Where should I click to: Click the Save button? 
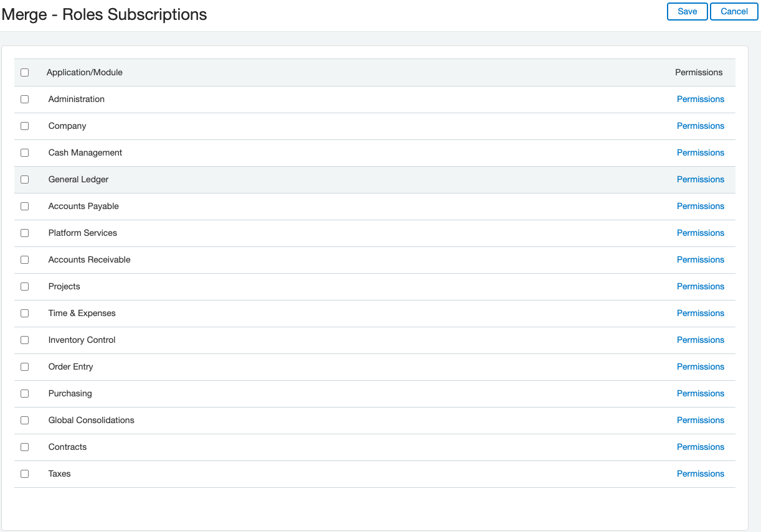click(687, 12)
